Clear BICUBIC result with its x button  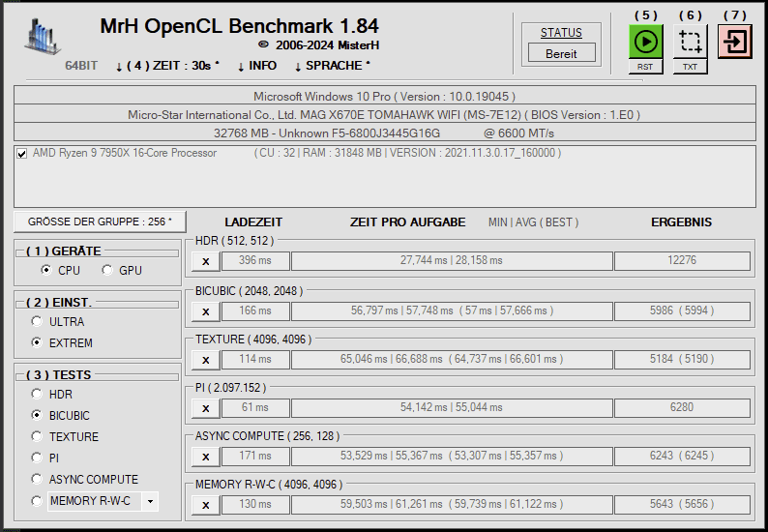206,311
